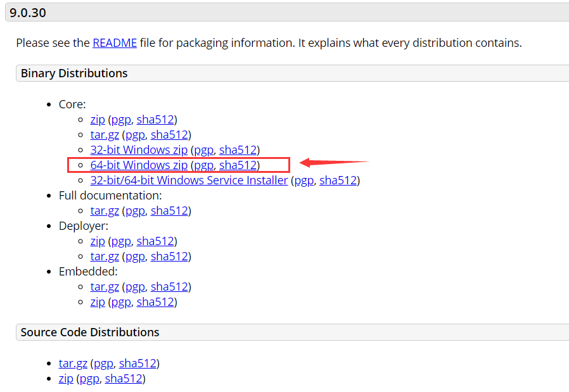The height and width of the screenshot is (392, 569).
Task: Download the 64-bit Windows zip
Action: [x=139, y=165]
